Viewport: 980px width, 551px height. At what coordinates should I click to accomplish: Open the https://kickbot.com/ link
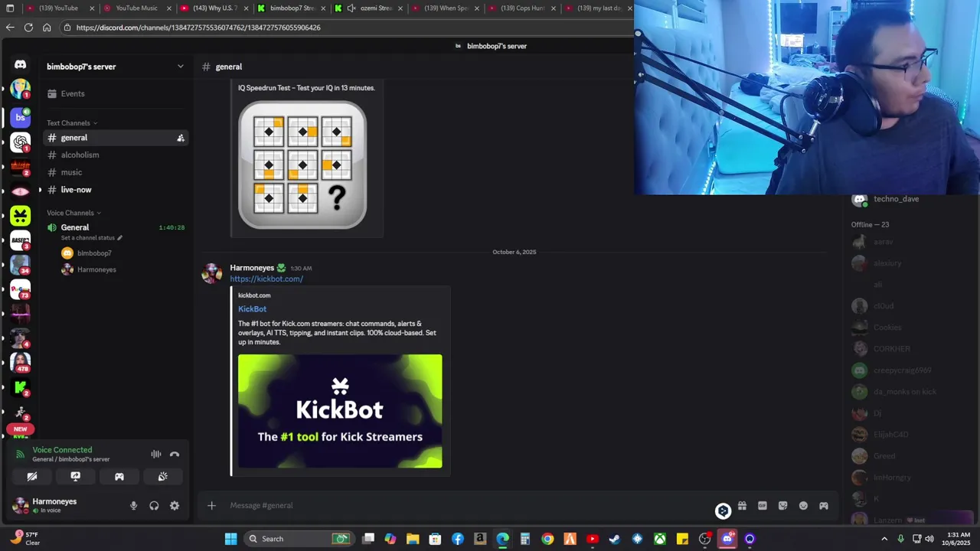[266, 279]
